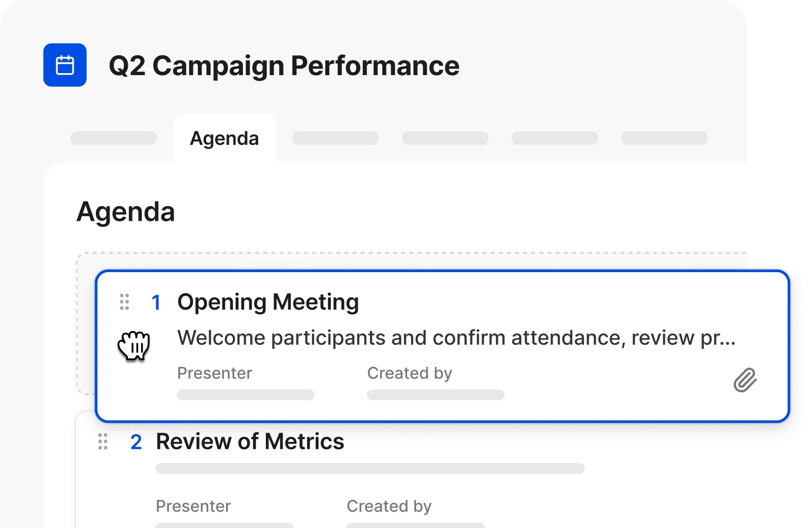Click the Q2 Campaign Performance heading
This screenshot has width=812, height=528.
click(x=284, y=66)
